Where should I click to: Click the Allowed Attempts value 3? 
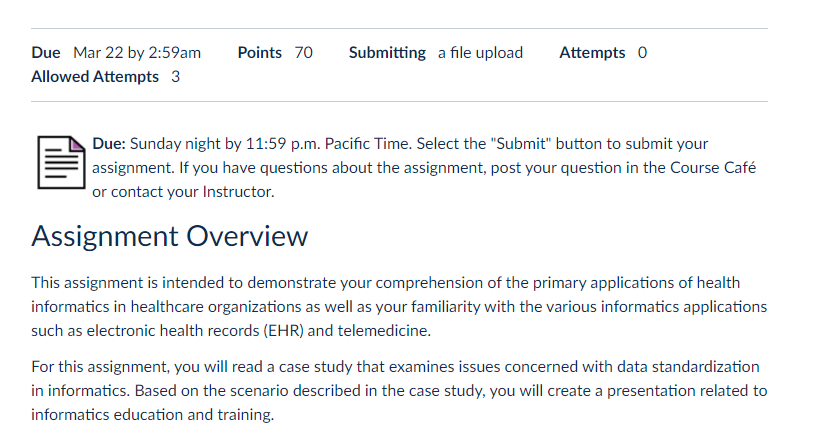coord(176,77)
